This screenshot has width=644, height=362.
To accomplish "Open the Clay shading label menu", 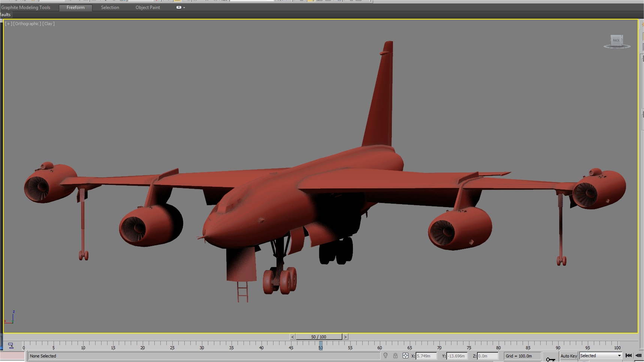I will pyautogui.click(x=48, y=24).
